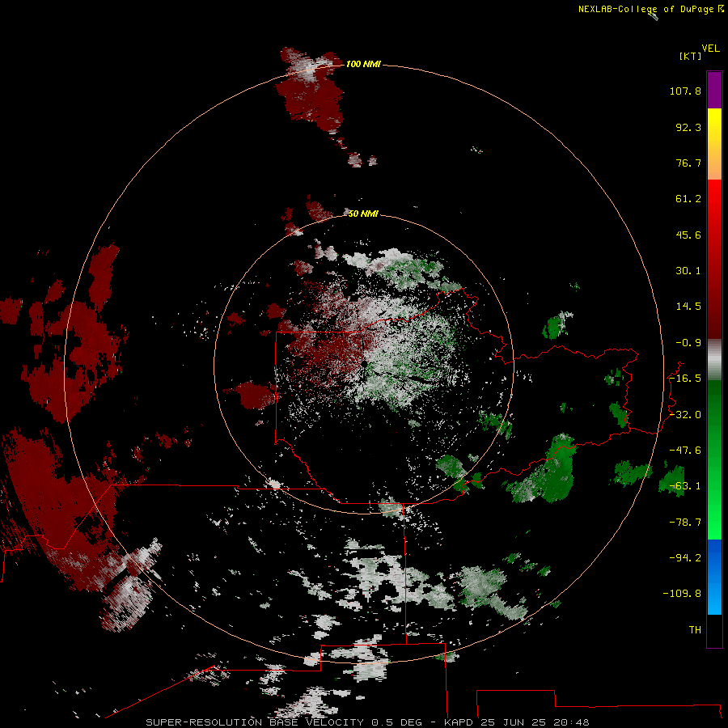Click the 45.6 scale value
Screen dimensions: 728x728
pyautogui.click(x=688, y=235)
